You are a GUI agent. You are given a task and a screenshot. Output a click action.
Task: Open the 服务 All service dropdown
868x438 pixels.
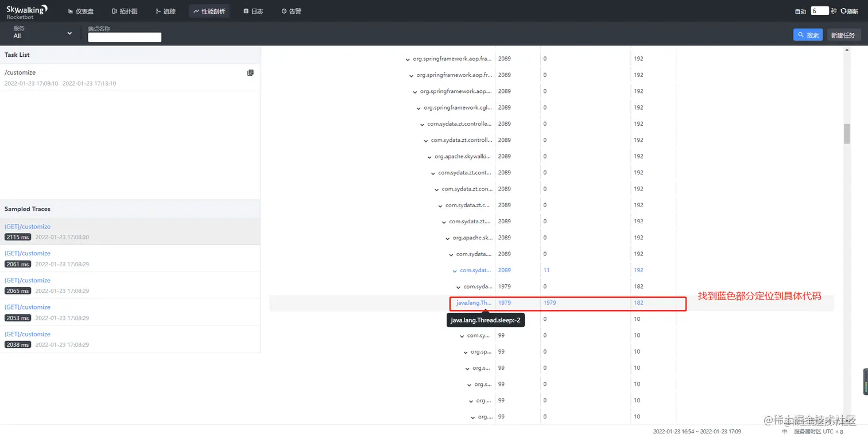[42, 33]
